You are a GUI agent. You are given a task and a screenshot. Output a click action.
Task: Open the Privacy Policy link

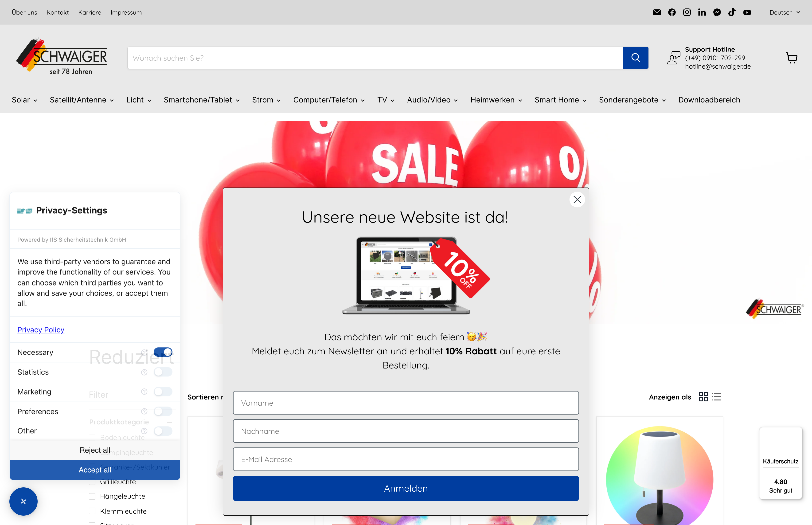pyautogui.click(x=41, y=329)
